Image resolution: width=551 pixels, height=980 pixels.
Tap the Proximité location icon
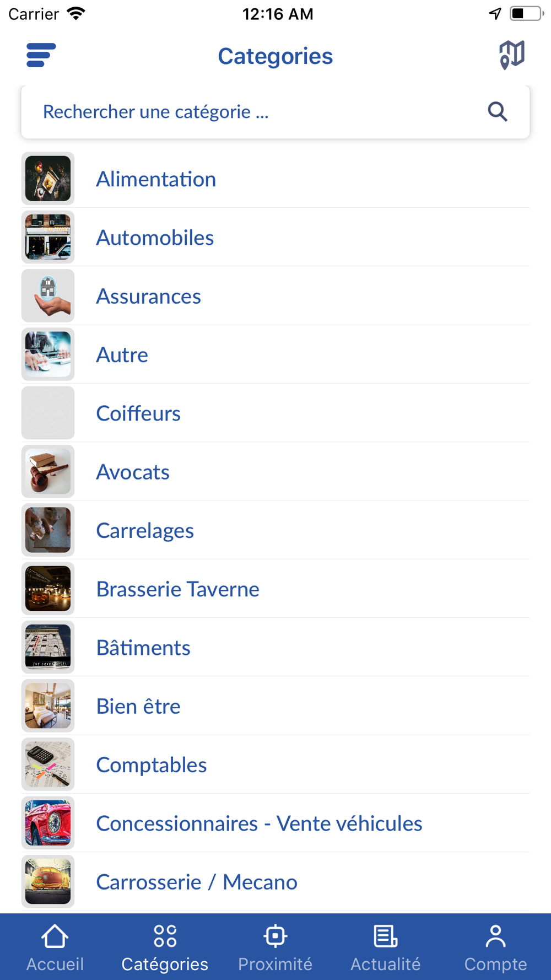pos(275,937)
